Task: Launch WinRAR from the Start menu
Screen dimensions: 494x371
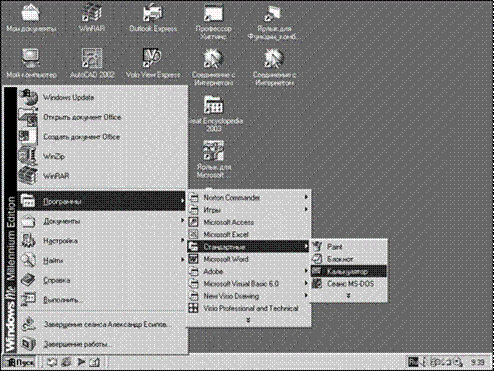Action: (x=103, y=176)
